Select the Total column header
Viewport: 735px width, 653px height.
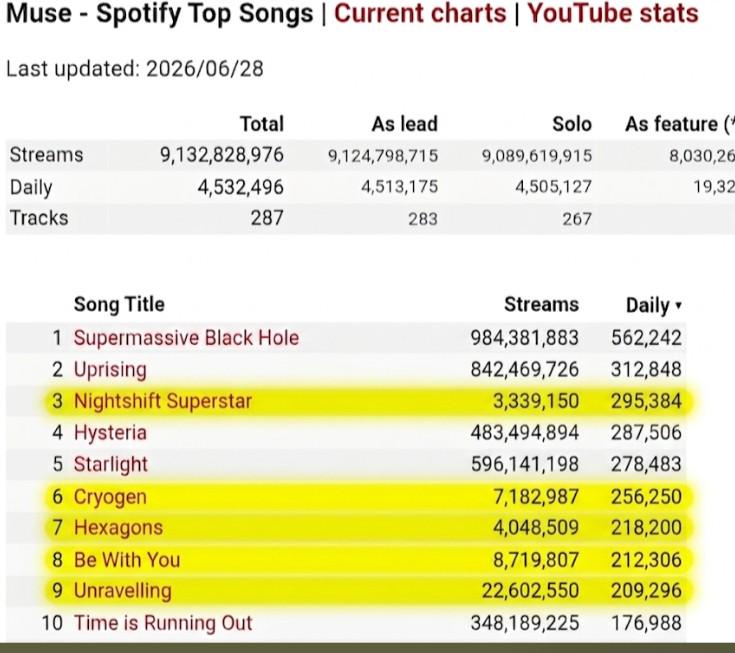point(262,124)
